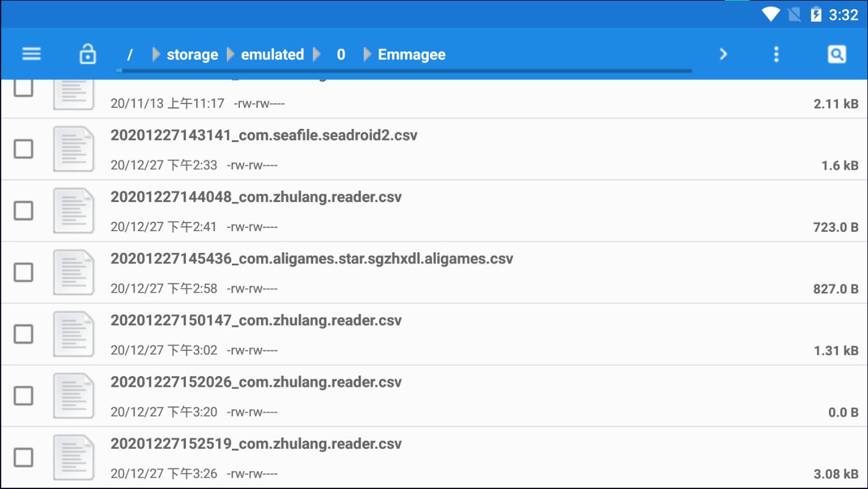Click file icon of seafile.seadroid2 csv
The height and width of the screenshot is (489, 868).
(74, 149)
